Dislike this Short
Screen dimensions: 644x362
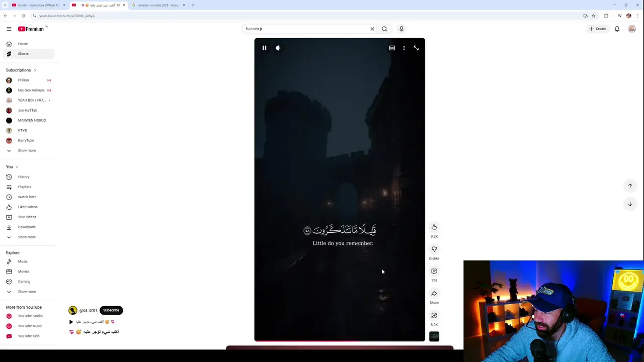434,249
